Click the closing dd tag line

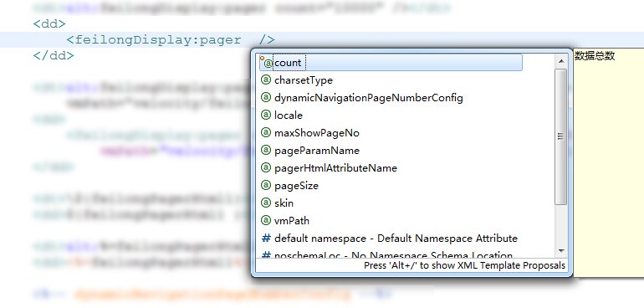click(54, 55)
